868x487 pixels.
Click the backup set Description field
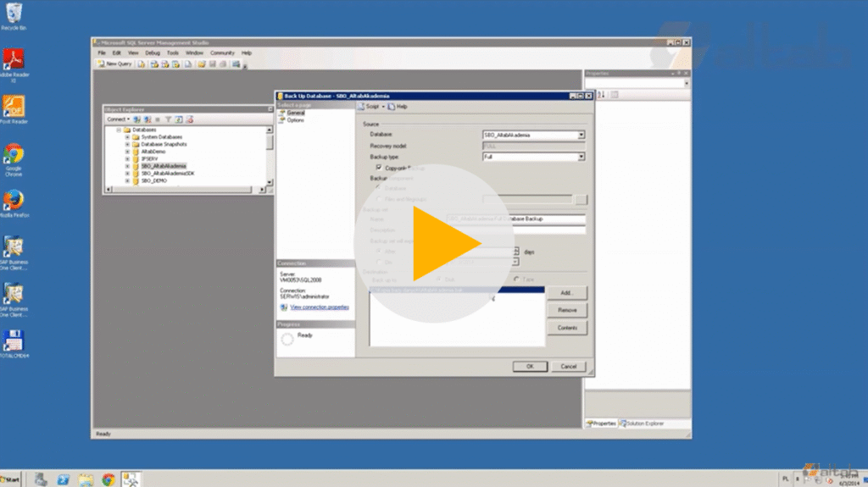pyautogui.click(x=516, y=230)
